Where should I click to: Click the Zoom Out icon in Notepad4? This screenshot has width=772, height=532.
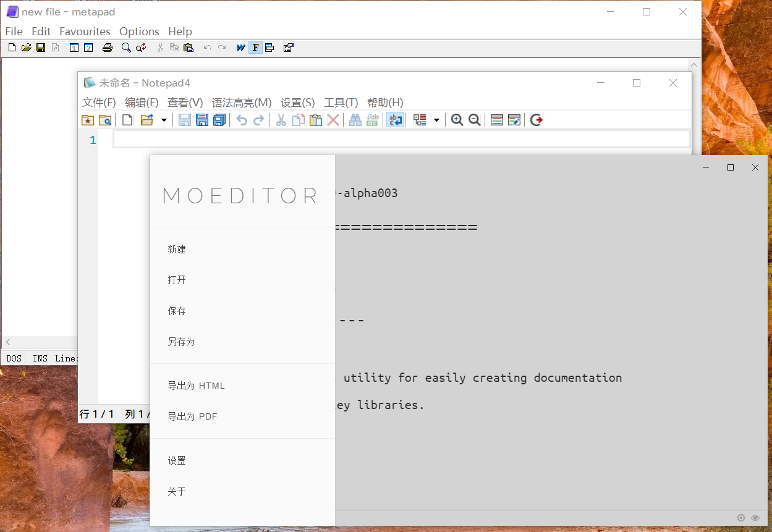pos(474,120)
